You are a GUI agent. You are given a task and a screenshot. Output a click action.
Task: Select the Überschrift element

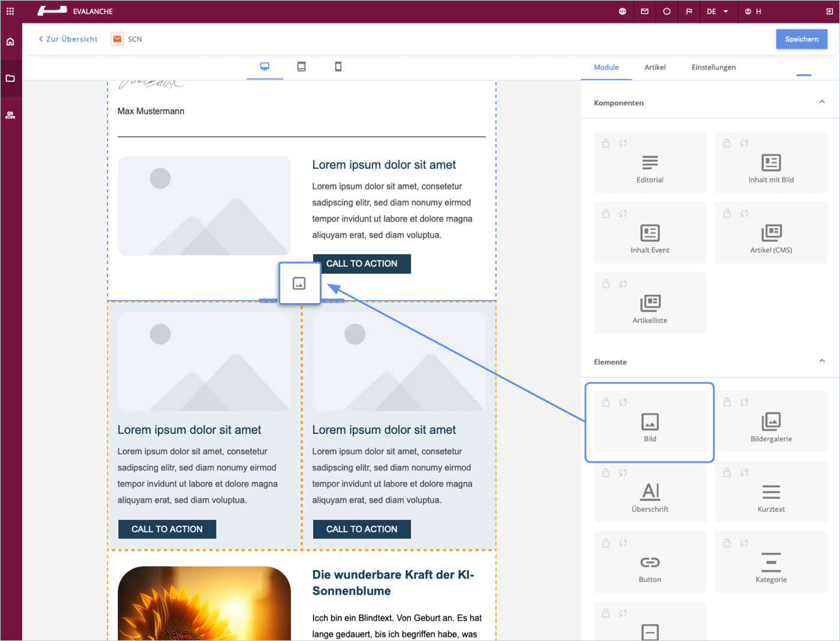pos(650,497)
